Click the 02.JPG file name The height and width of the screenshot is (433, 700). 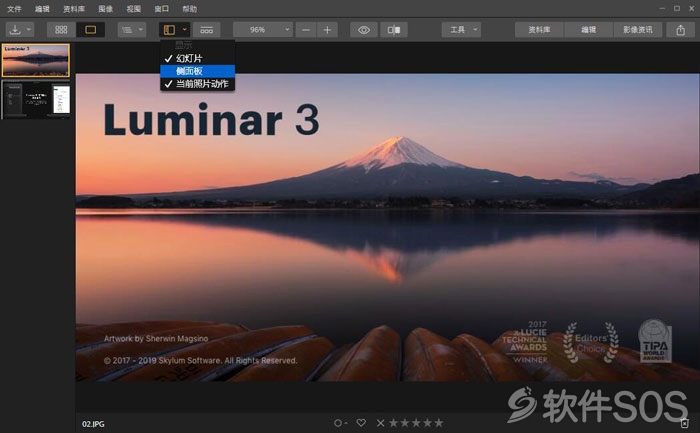coord(93,424)
